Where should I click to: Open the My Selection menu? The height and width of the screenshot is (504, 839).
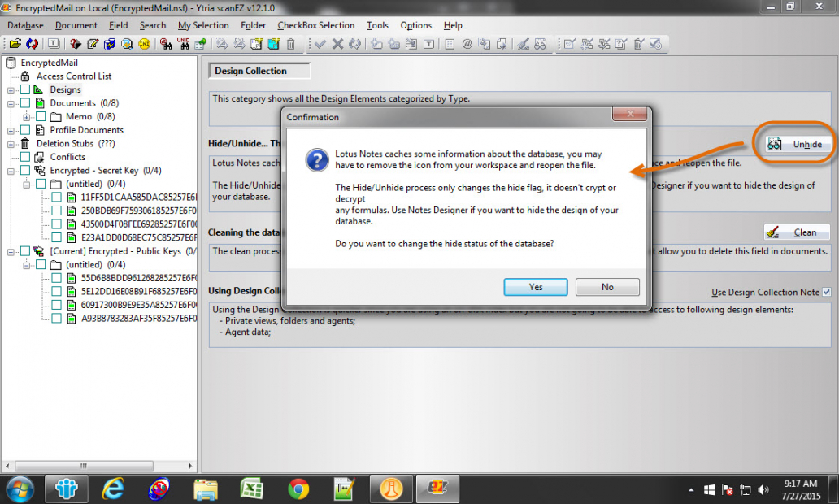tap(203, 25)
